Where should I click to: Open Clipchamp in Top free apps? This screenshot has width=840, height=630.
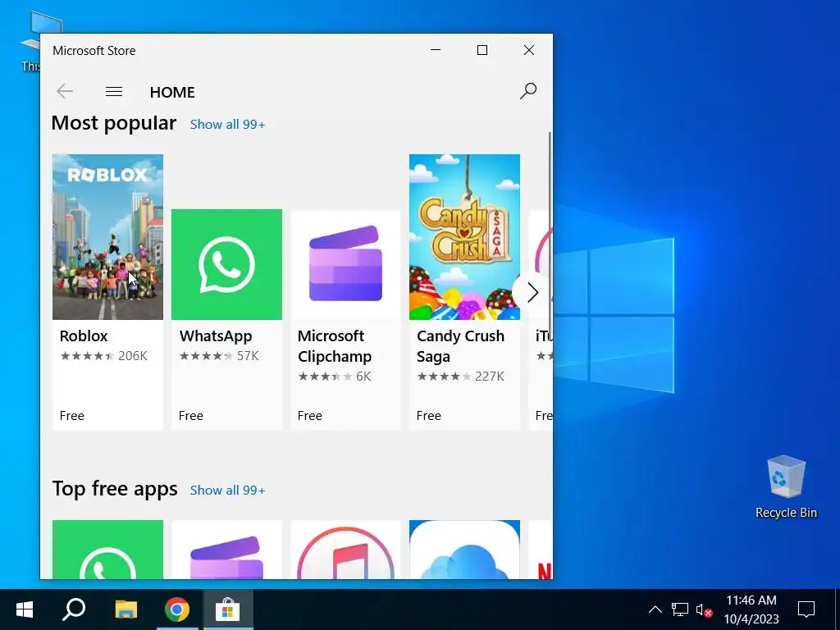226,549
